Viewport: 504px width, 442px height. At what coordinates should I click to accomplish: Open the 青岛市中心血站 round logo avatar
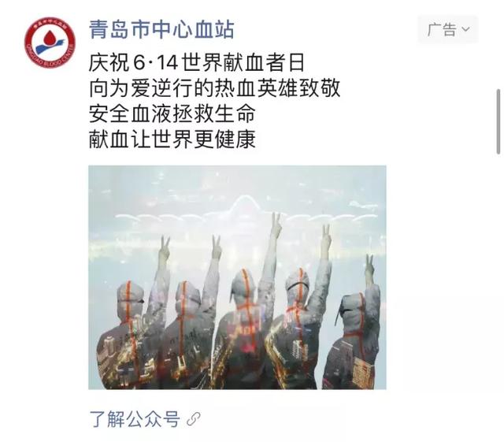tap(50, 43)
